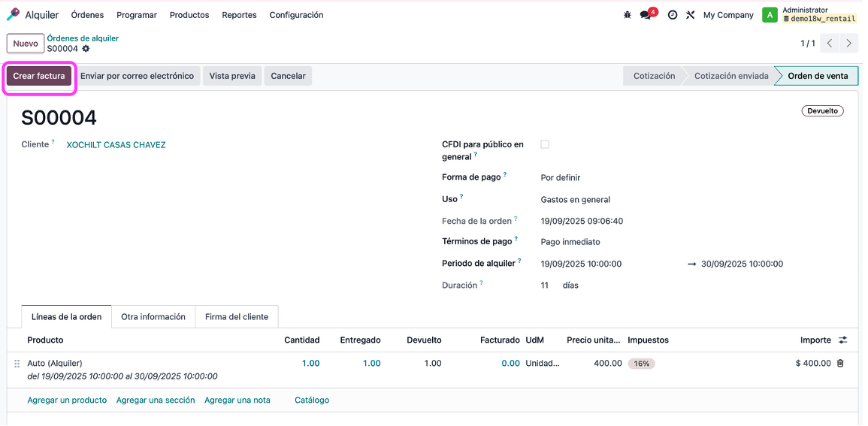
Task: Click the unit price 400.00
Action: click(x=607, y=364)
